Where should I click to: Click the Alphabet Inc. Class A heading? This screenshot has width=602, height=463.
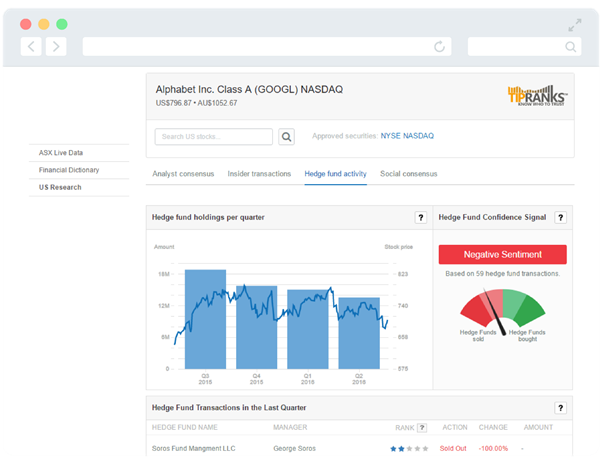click(x=249, y=89)
